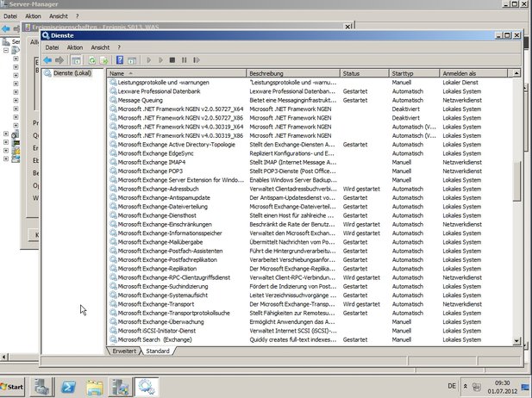The height and width of the screenshot is (398, 532).
Task: Click the gear icon of Microsoft Search (Exchange)
Action: pos(113,339)
